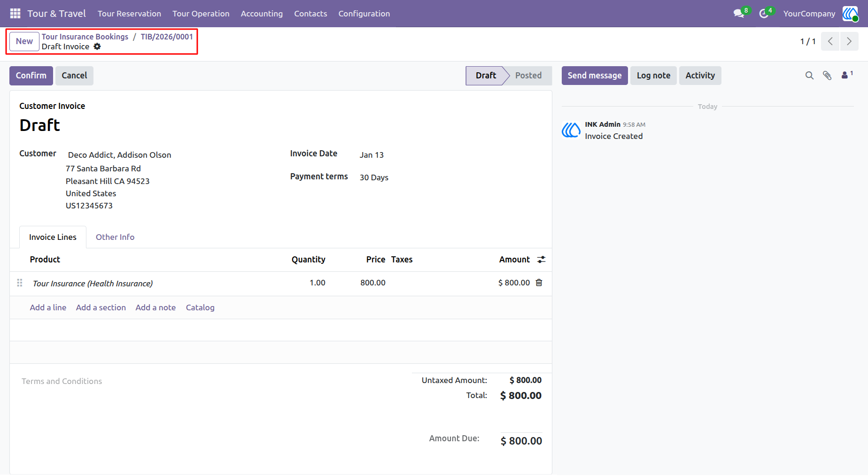Cancel the draft invoice
This screenshot has height=476, width=868.
74,76
